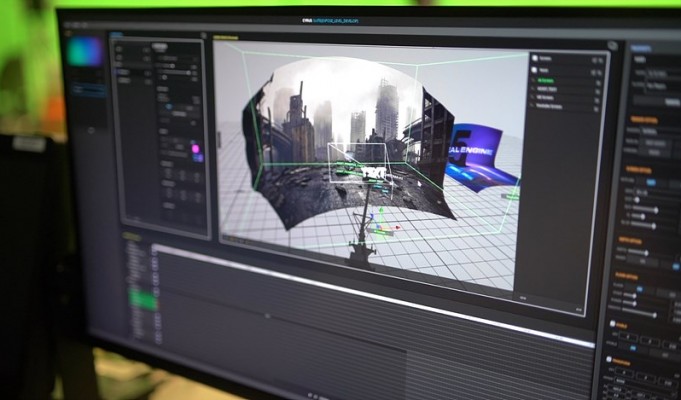Viewport: 681px width, 400px height.
Task: Toggle the checkbox in the lower right properties panel
Action: click(611, 325)
